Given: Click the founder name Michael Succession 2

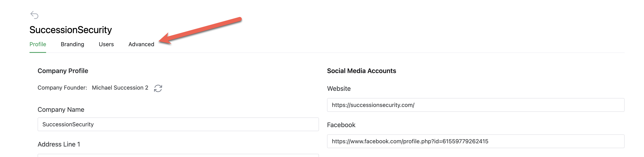Looking at the screenshot, I should click(120, 88).
